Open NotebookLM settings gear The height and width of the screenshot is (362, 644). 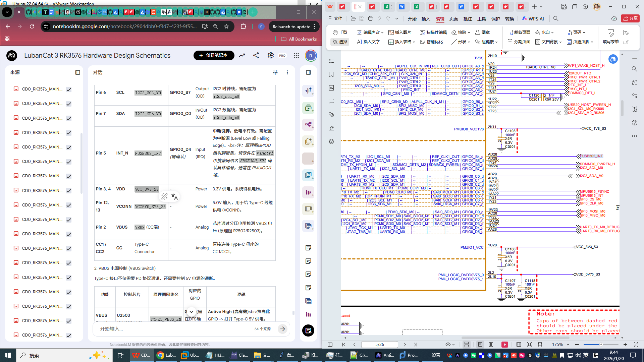pos(270,56)
